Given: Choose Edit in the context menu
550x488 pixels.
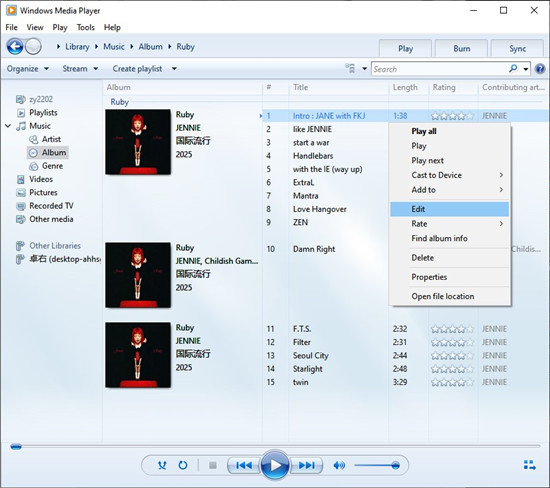Looking at the screenshot, I should click(450, 209).
